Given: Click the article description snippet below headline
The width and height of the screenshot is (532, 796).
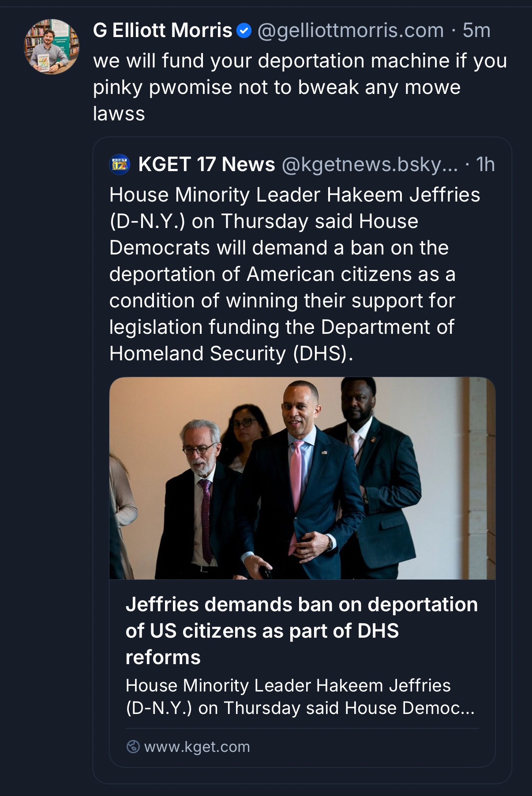Looking at the screenshot, I should point(300,696).
